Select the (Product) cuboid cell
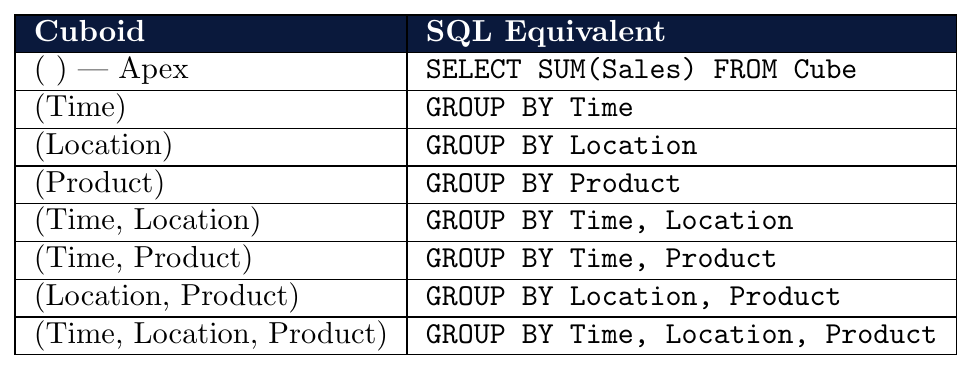970x368 pixels. click(x=210, y=185)
